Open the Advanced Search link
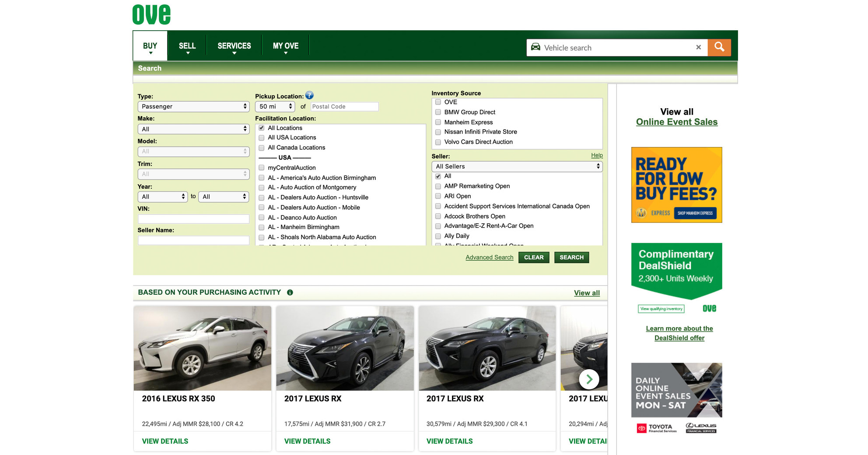Viewport: 868px width, 455px height. click(489, 257)
